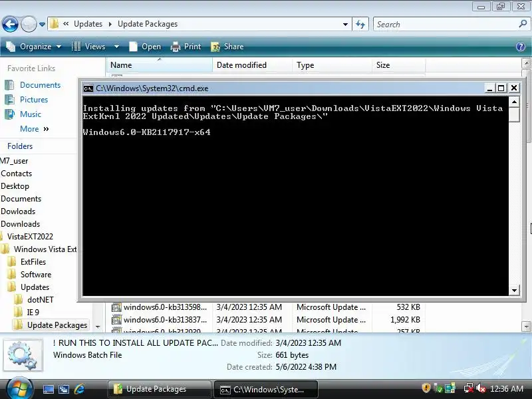
Task: Click Share in the Explorer toolbar
Action: (x=227, y=47)
